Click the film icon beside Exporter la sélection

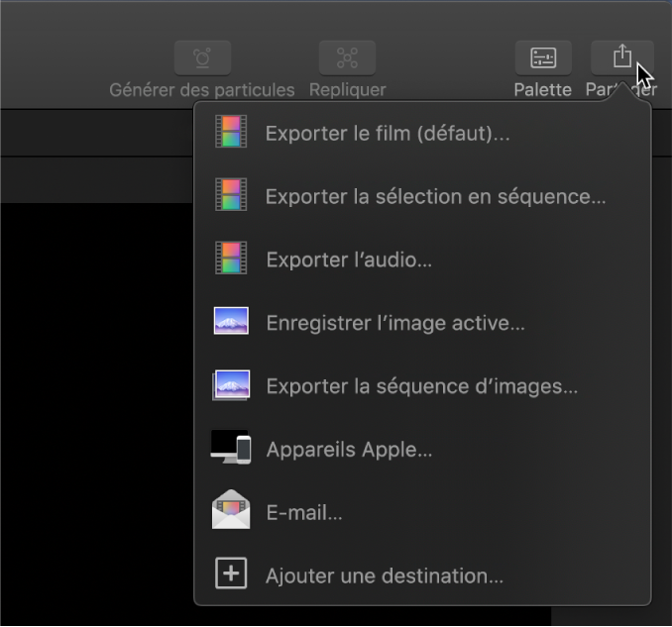[x=231, y=195]
